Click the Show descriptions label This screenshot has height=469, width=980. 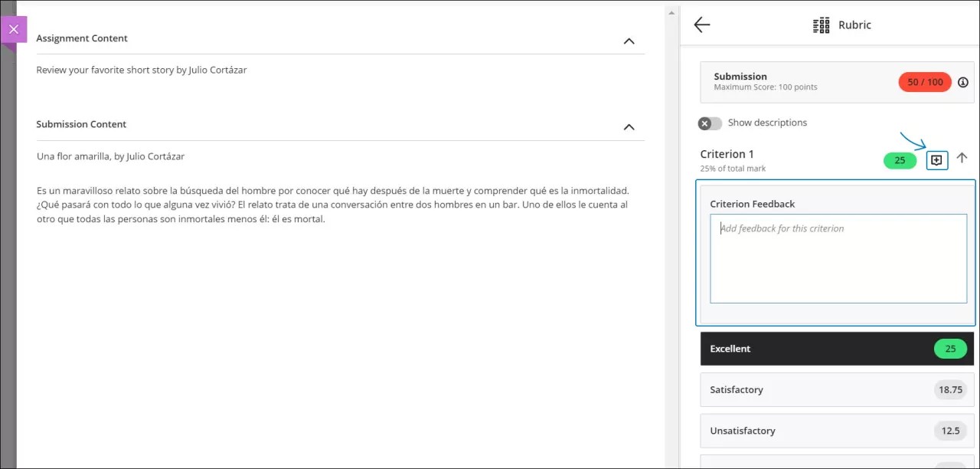tap(767, 123)
